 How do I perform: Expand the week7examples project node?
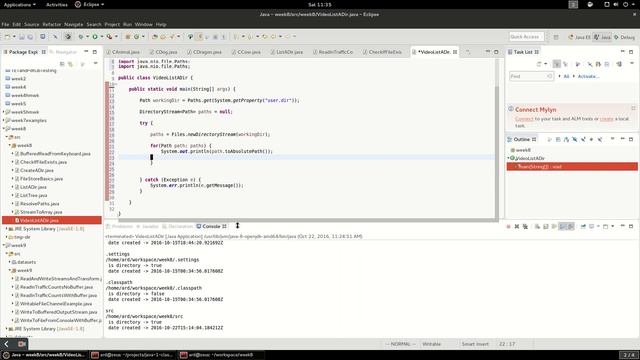(4, 120)
